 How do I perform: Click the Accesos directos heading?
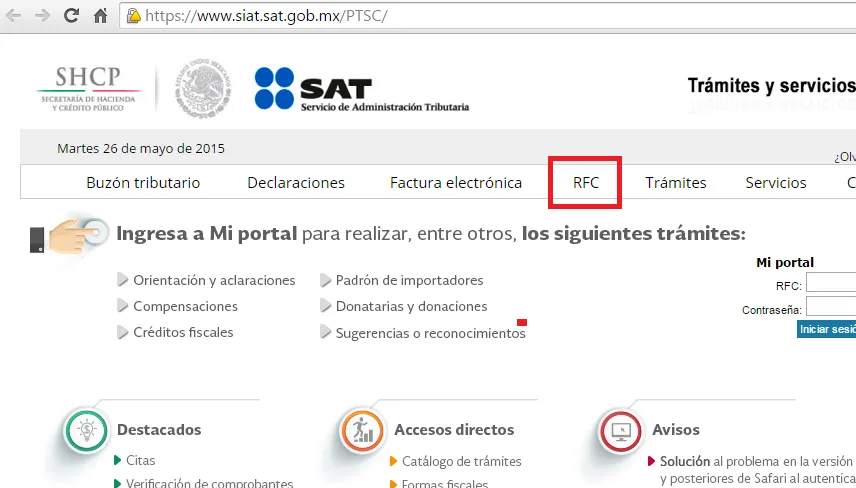click(x=454, y=430)
